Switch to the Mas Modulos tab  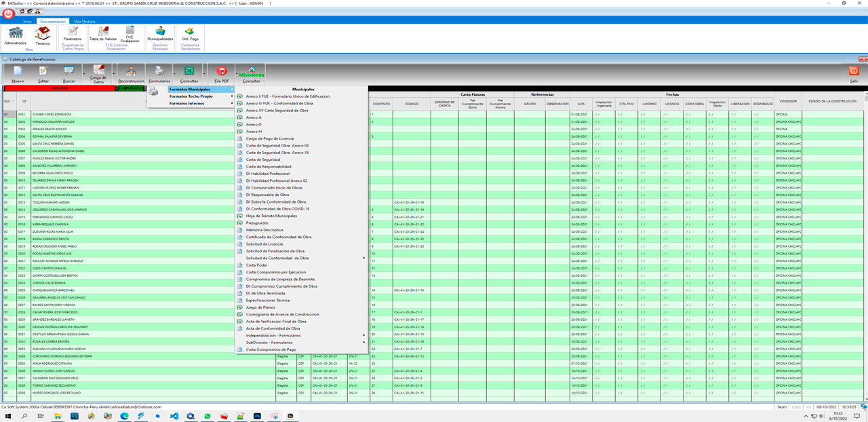(85, 22)
